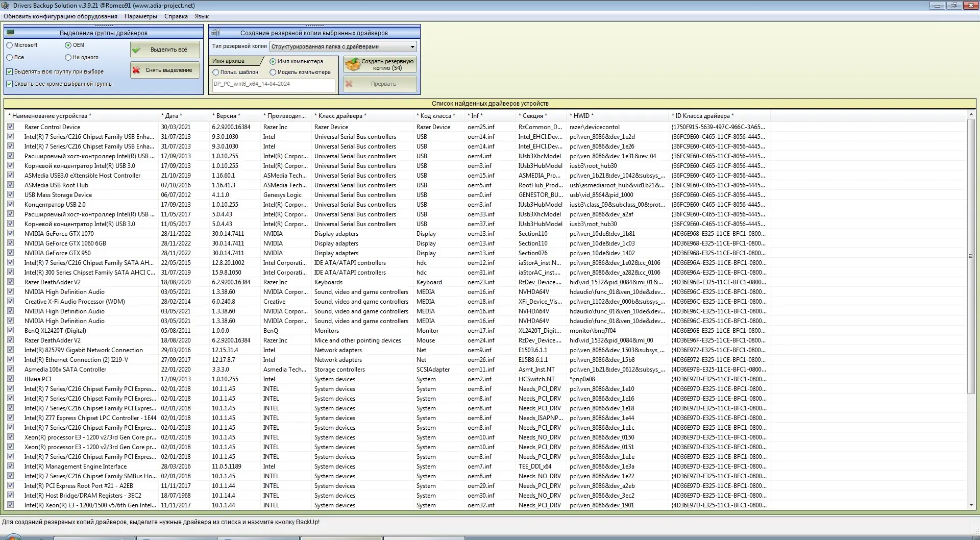Uncheck Creative X-Fi Audio Processor (WDM) checkbox
The image size is (980, 540).
tap(10, 301)
